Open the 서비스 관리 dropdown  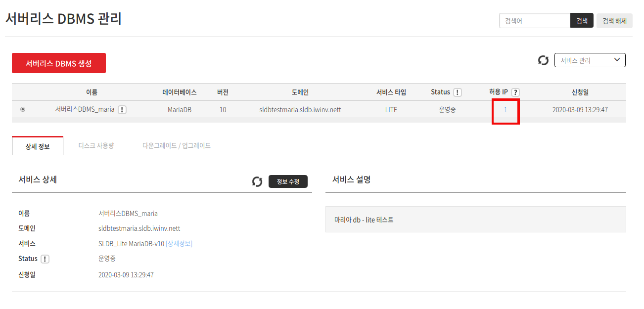coord(590,60)
